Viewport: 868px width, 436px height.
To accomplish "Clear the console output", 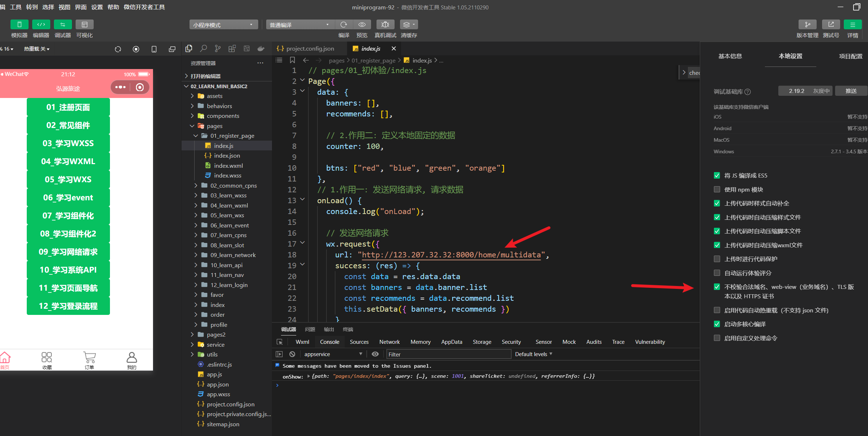I will click(292, 354).
